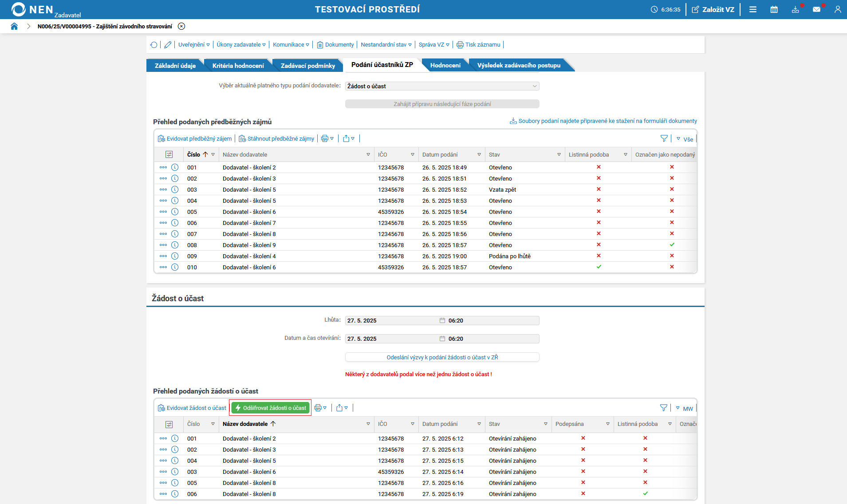Viewport: 847px width, 504px height.
Task: Open column settings icon in applications table
Action: point(169,424)
